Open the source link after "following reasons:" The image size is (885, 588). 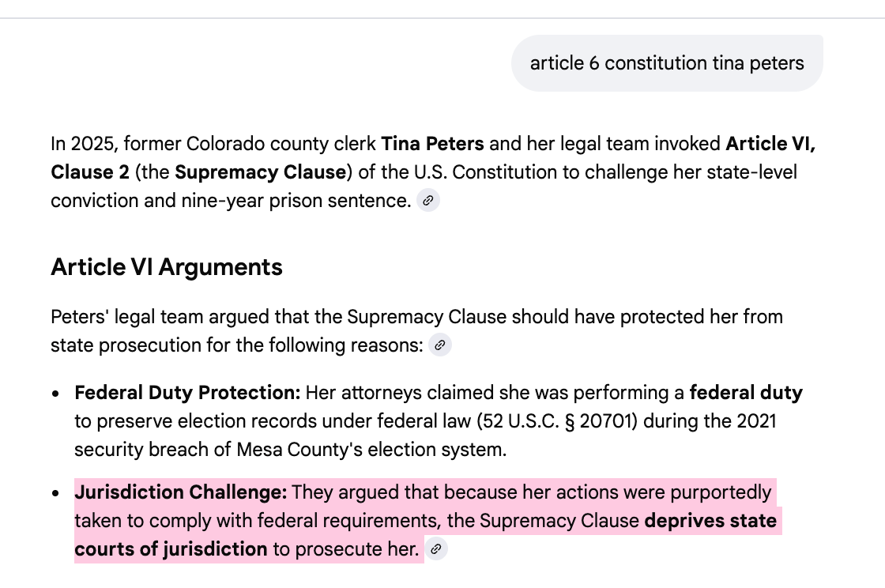[x=439, y=345]
